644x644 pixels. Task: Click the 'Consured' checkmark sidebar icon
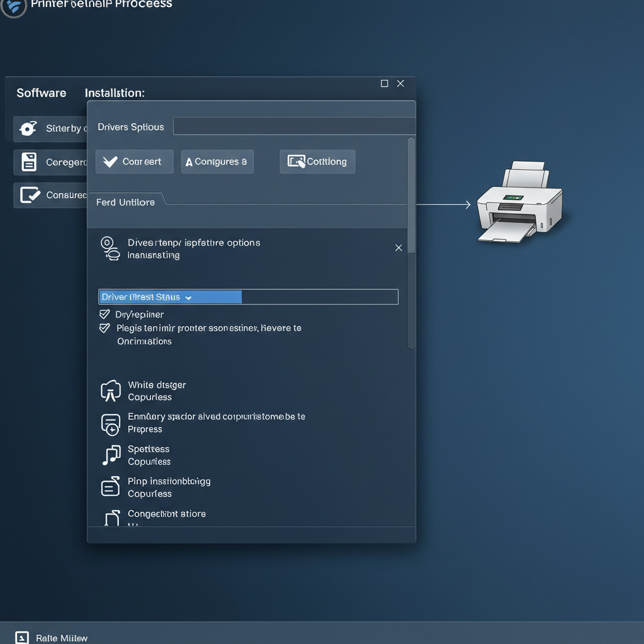pyautogui.click(x=30, y=195)
